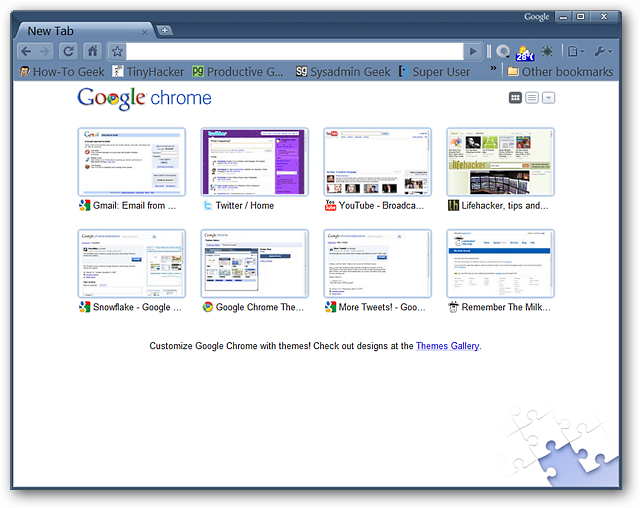This screenshot has width=640, height=508.
Task: Open the How-To Geek bookmark
Action: (62, 72)
